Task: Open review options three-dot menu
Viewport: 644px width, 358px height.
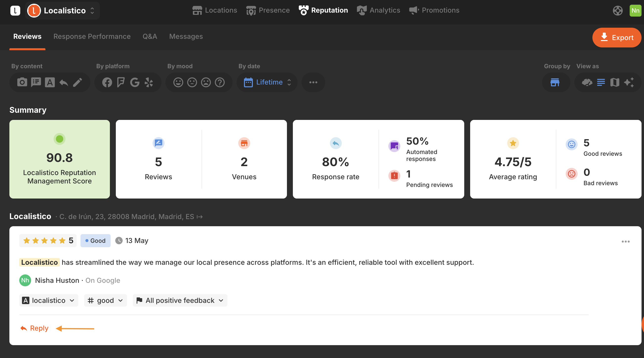Action: tap(625, 241)
